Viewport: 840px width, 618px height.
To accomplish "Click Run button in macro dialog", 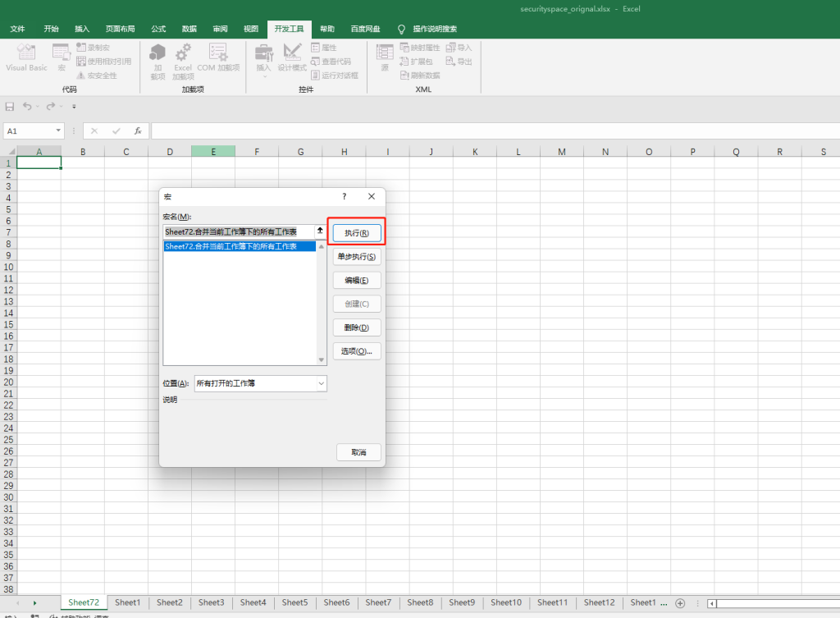I will pos(357,233).
